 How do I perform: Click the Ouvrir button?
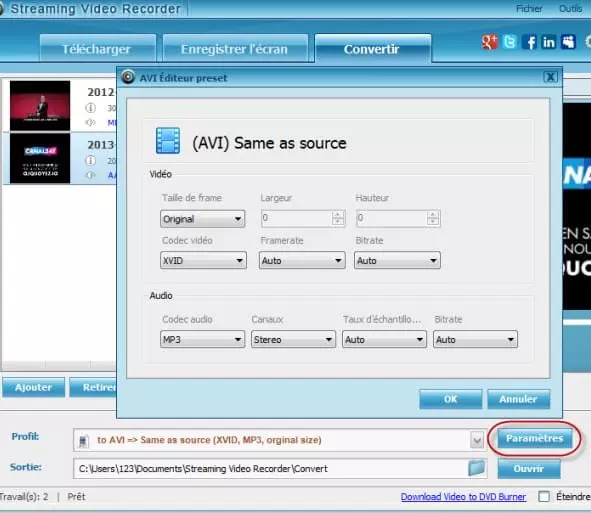528,469
